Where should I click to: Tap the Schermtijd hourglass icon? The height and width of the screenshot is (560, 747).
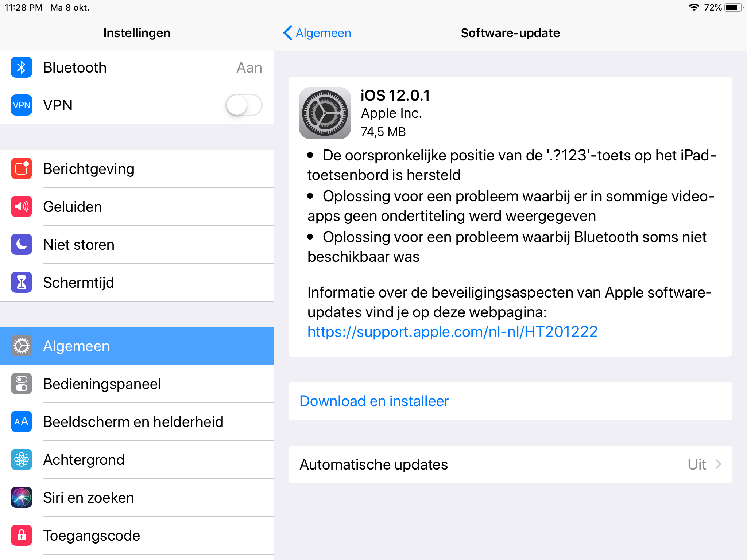(22, 283)
